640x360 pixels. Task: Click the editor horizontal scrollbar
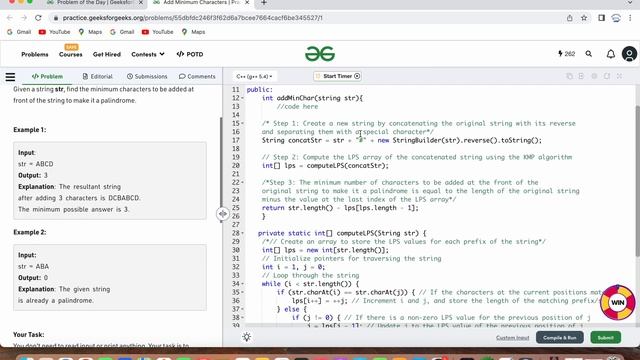439,326
